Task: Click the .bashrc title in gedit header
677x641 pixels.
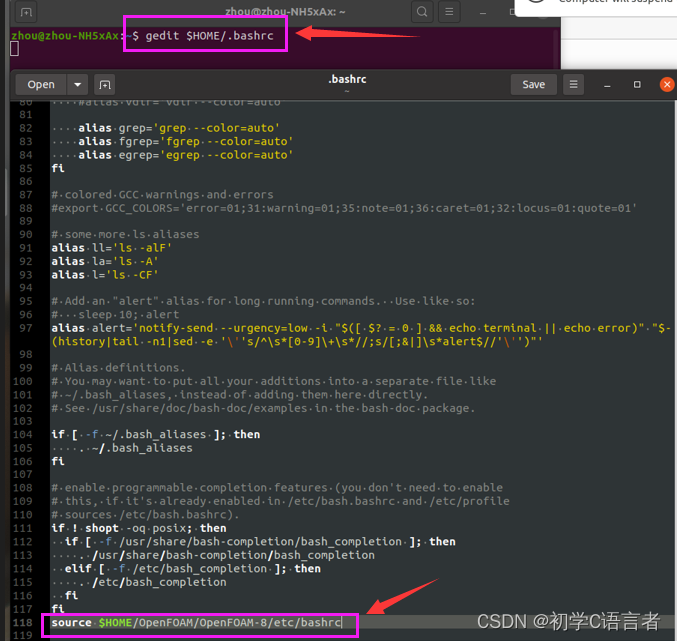Action: pyautogui.click(x=347, y=79)
